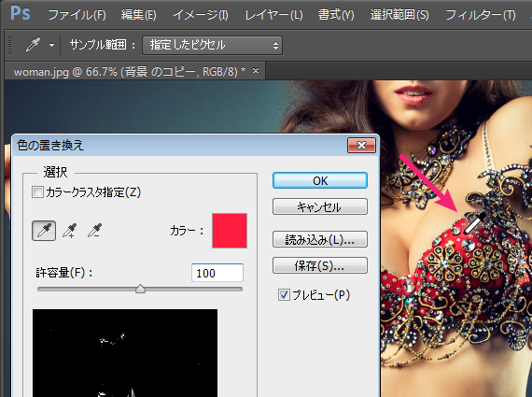This screenshot has height=397, width=532.
Task: Select the add-to-sample eyedropper (plus)
Action: [x=70, y=231]
